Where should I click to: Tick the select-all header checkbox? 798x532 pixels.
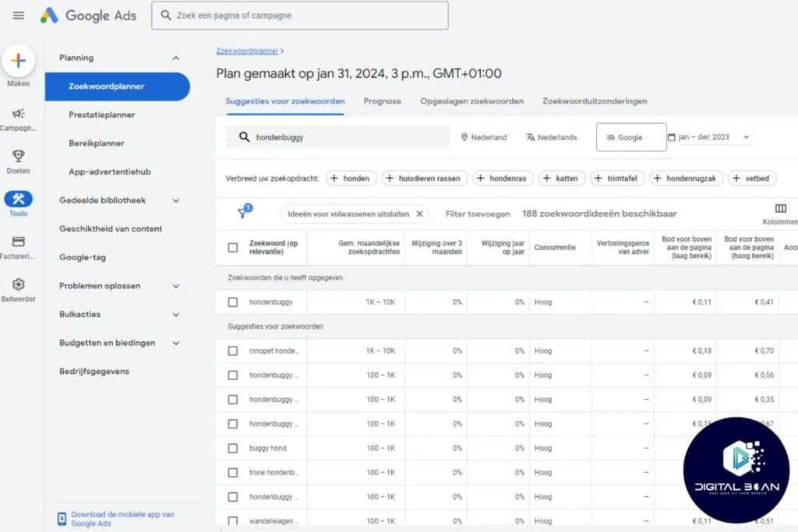click(x=232, y=247)
